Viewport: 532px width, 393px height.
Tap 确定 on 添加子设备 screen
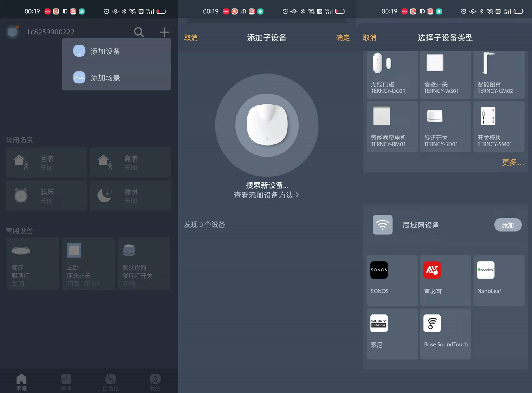click(343, 38)
